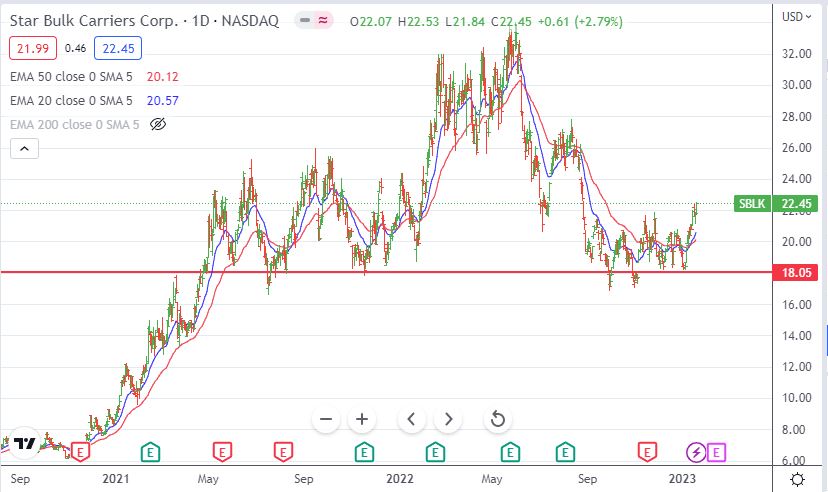Click the green earnings marker before Sep 2022

tap(565, 452)
